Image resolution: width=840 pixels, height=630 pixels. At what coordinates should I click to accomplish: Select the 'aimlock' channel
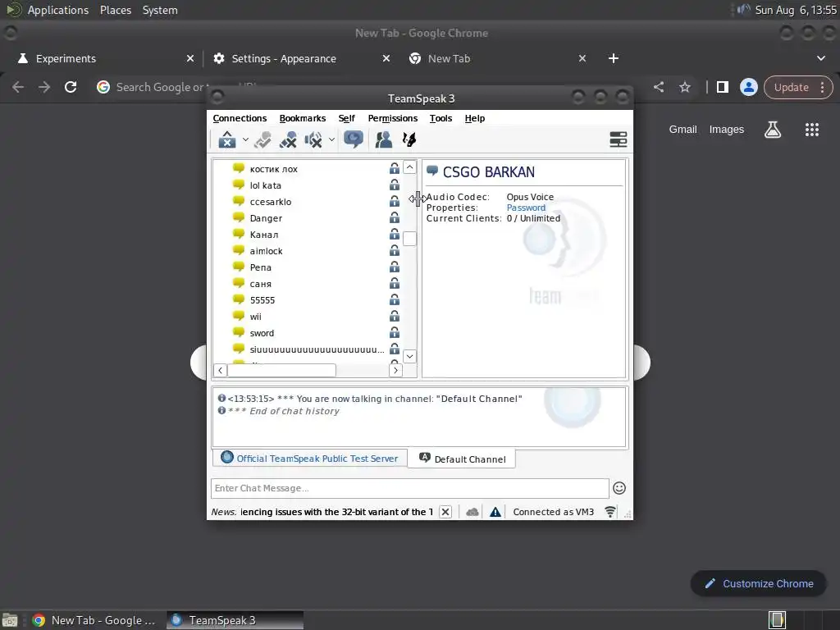pos(266,251)
